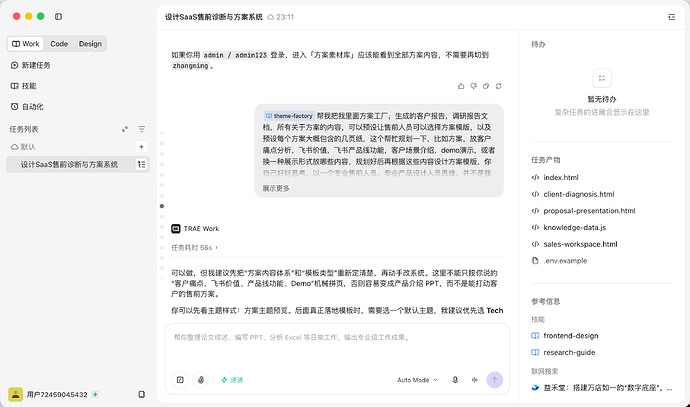Click conversation title 设计SaaS售前诊断与方案系统 in header

[213, 17]
